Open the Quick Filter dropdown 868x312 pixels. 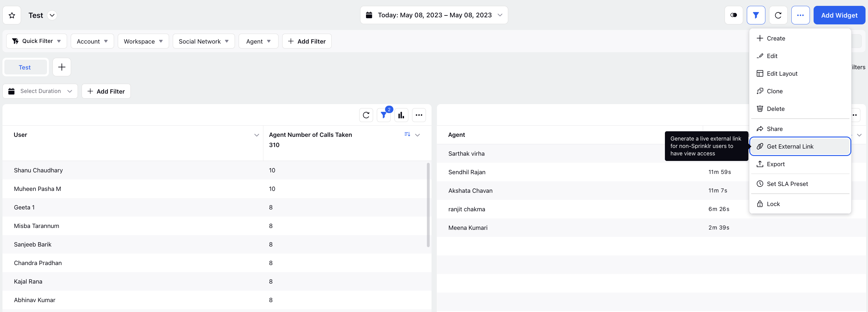(x=36, y=41)
